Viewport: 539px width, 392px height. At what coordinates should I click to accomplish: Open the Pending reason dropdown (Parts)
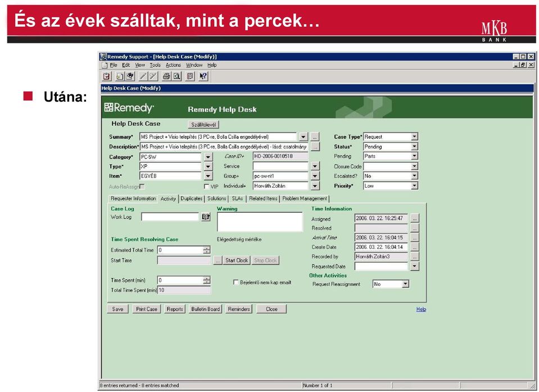415,156
